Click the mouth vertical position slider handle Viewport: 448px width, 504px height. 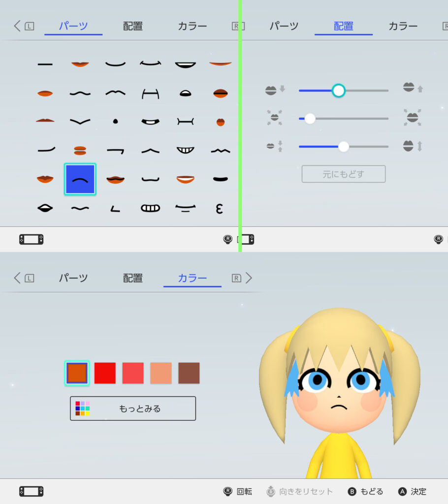tap(338, 91)
